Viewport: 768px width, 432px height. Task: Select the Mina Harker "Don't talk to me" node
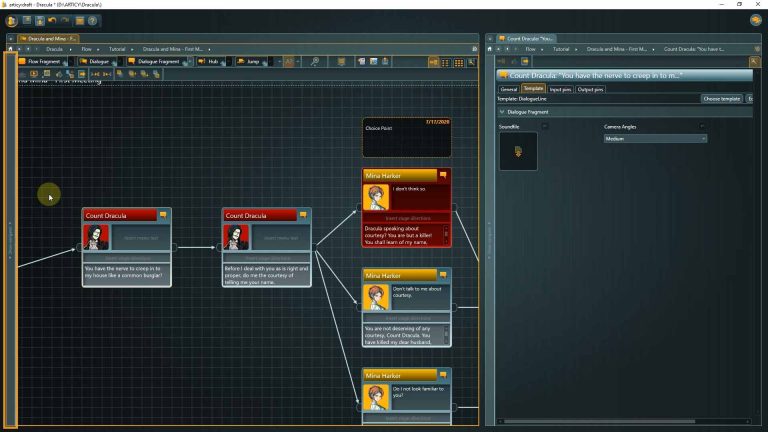pos(407,308)
